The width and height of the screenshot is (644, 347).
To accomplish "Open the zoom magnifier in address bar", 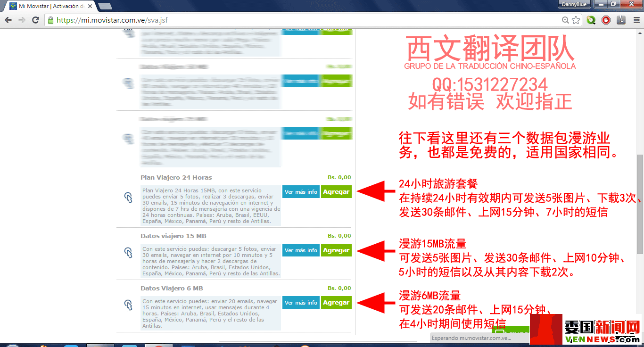I will coord(565,20).
